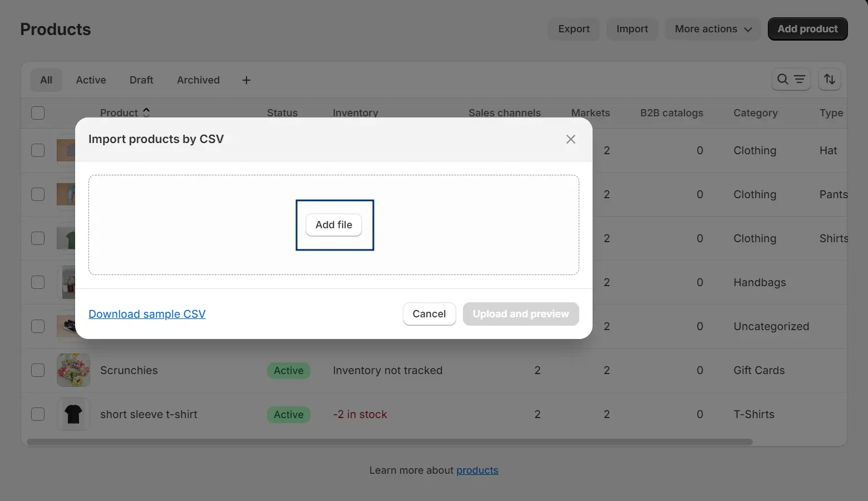Click the Sales channels column header
This screenshot has width=868, height=501.
coord(505,113)
